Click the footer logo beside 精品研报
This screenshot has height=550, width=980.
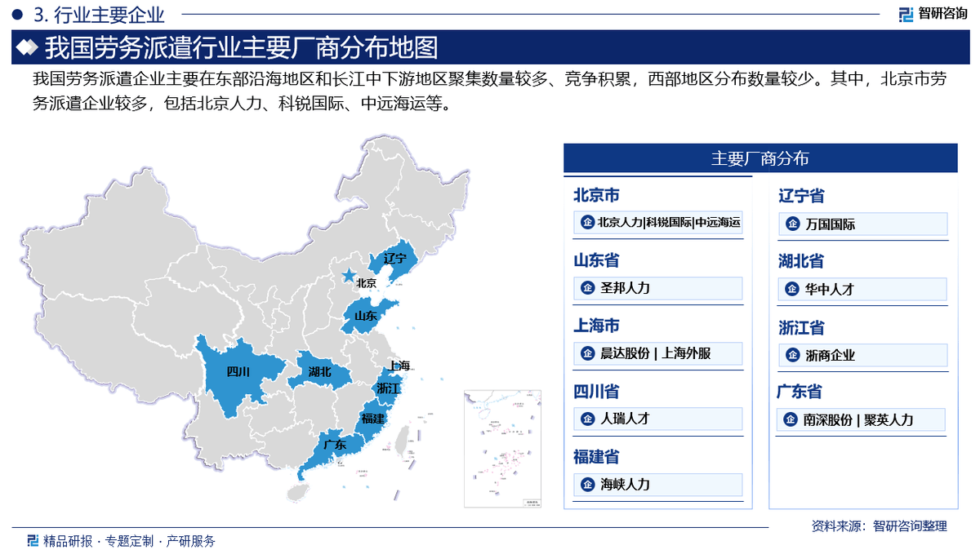click(33, 540)
